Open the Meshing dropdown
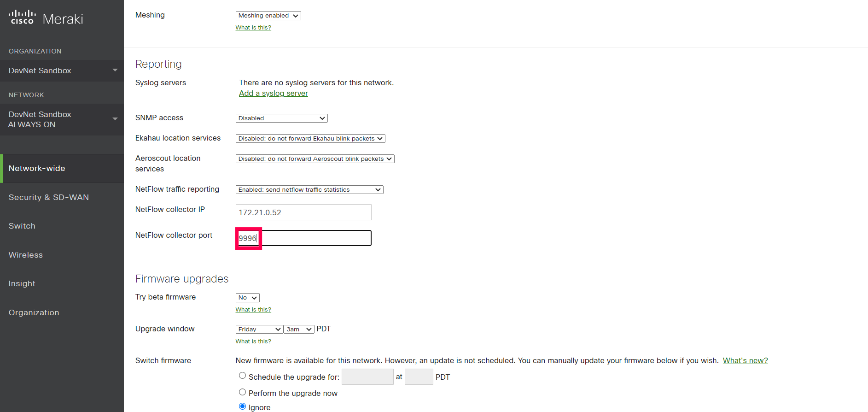The image size is (868, 412). pos(268,15)
